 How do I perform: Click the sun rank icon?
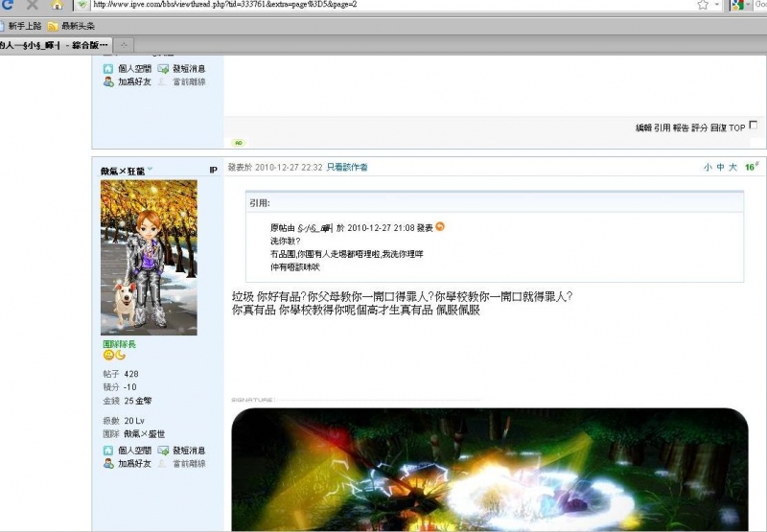[108, 356]
